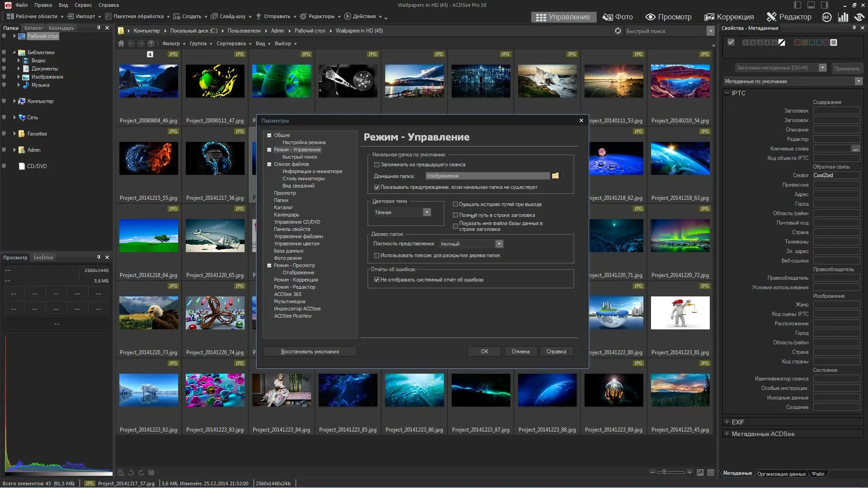Uncheck 'Не отображать системный отчёт об ошибках'
This screenshot has height=488, width=868.
(x=377, y=280)
